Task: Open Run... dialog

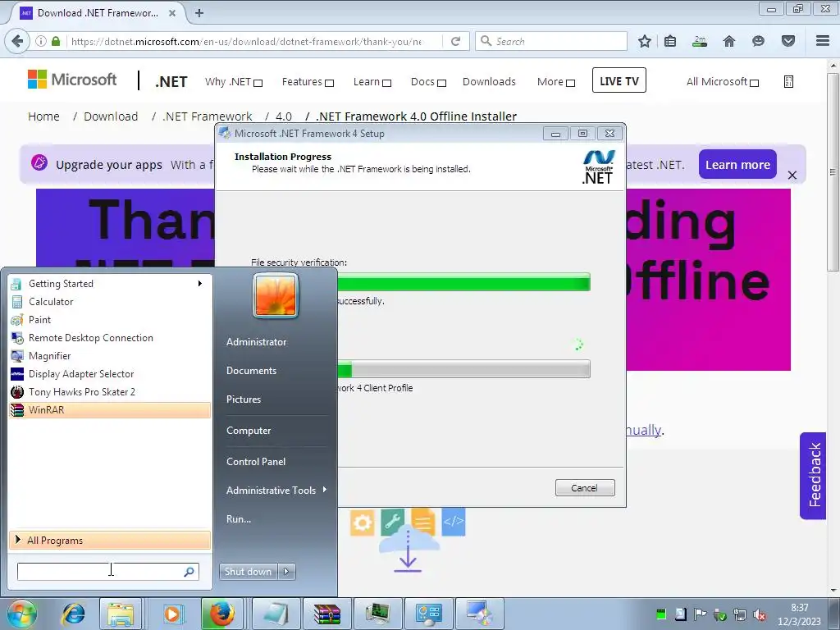Action: 239,519
